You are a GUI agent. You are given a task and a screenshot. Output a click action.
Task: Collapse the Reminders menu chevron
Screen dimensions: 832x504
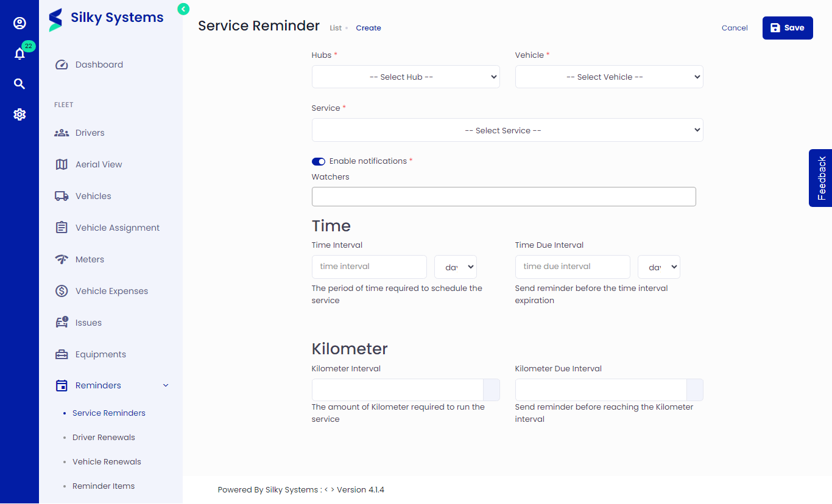point(165,385)
